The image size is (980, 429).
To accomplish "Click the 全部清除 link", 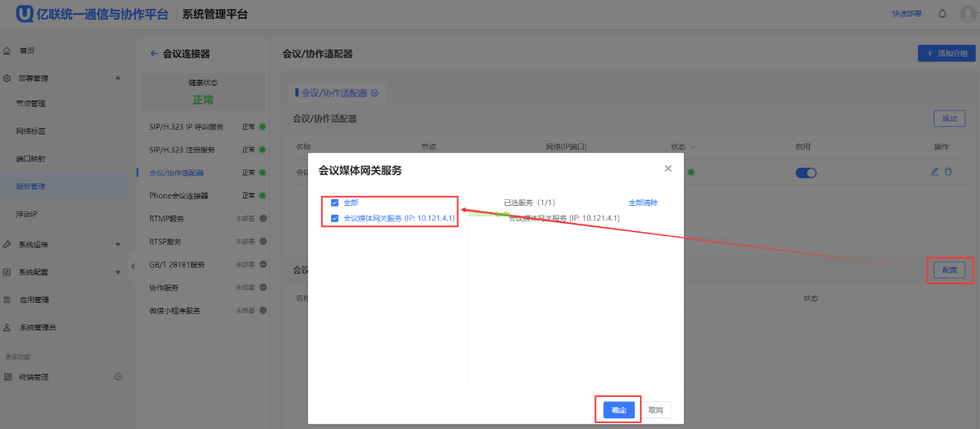I will click(x=643, y=203).
